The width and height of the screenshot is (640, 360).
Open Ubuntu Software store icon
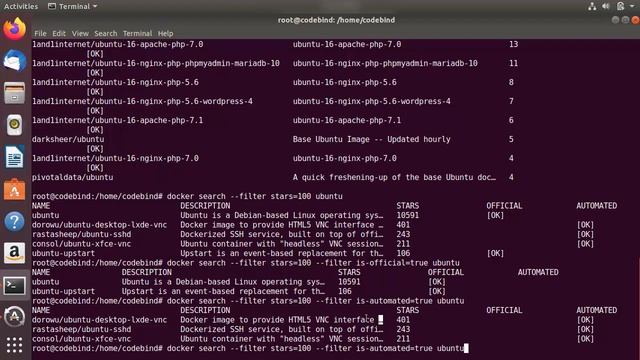(x=14, y=189)
